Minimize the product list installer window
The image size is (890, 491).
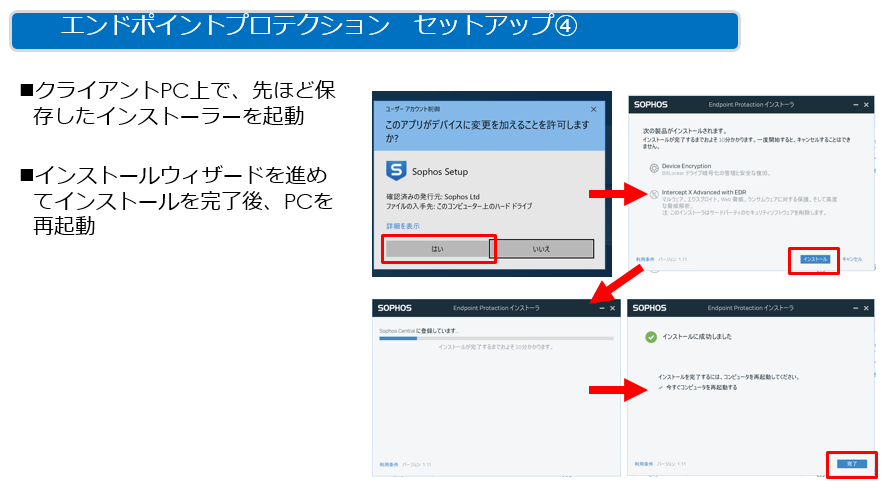coord(856,104)
